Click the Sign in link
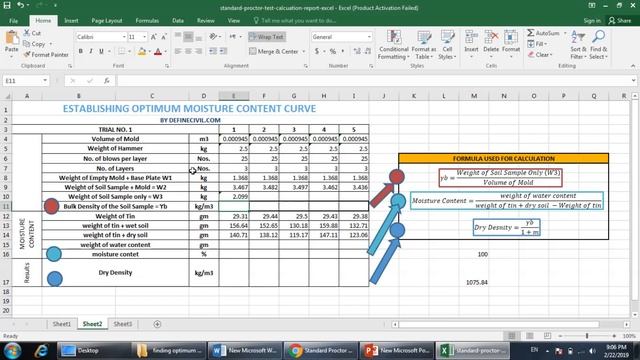This screenshot has width=640, height=360. pos(592,20)
